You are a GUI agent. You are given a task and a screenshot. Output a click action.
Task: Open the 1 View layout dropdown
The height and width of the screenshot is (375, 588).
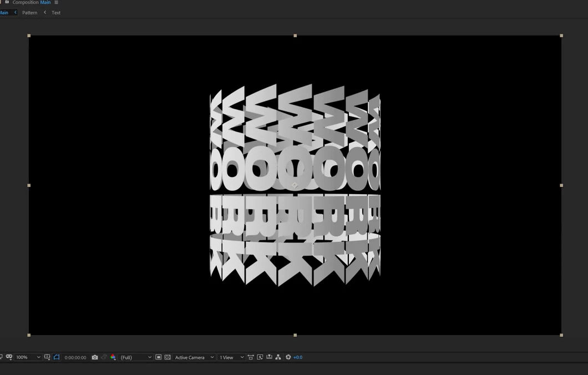tap(231, 357)
